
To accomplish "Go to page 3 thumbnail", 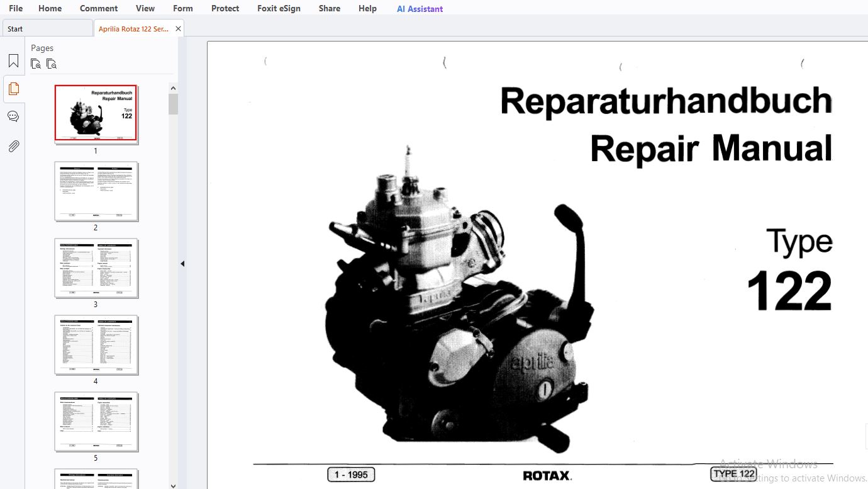I will [x=96, y=268].
